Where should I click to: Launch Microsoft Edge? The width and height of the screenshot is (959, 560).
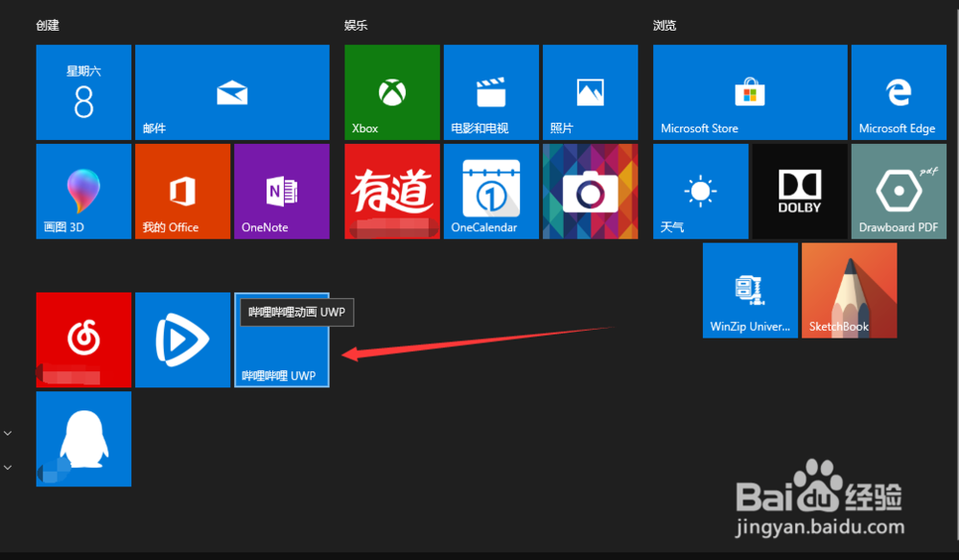click(899, 91)
